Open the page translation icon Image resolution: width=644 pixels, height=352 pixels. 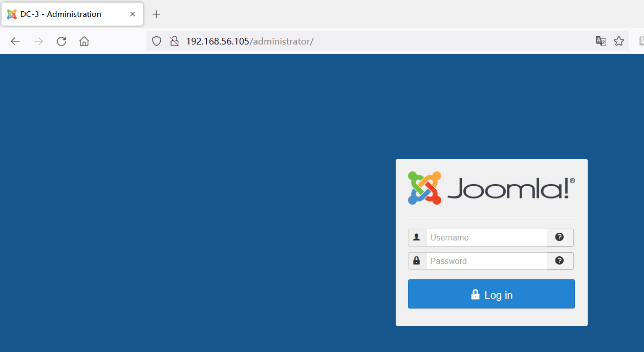[601, 41]
